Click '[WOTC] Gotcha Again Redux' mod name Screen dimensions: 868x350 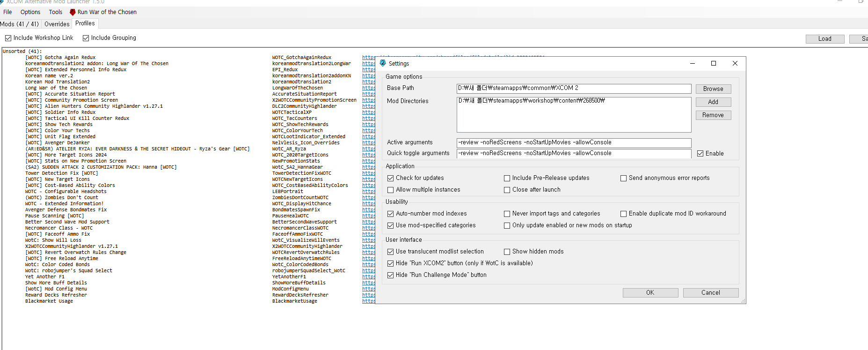point(60,58)
